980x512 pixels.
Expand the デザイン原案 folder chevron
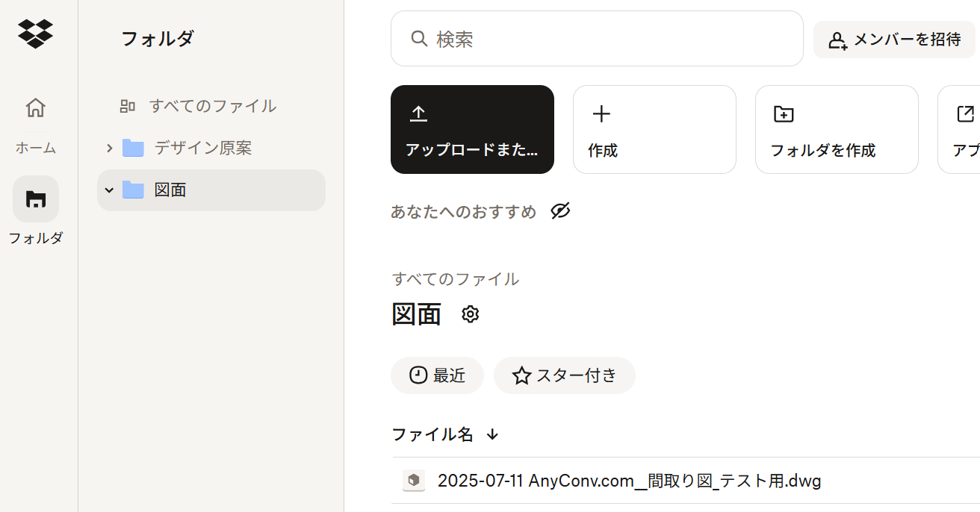coord(109,148)
